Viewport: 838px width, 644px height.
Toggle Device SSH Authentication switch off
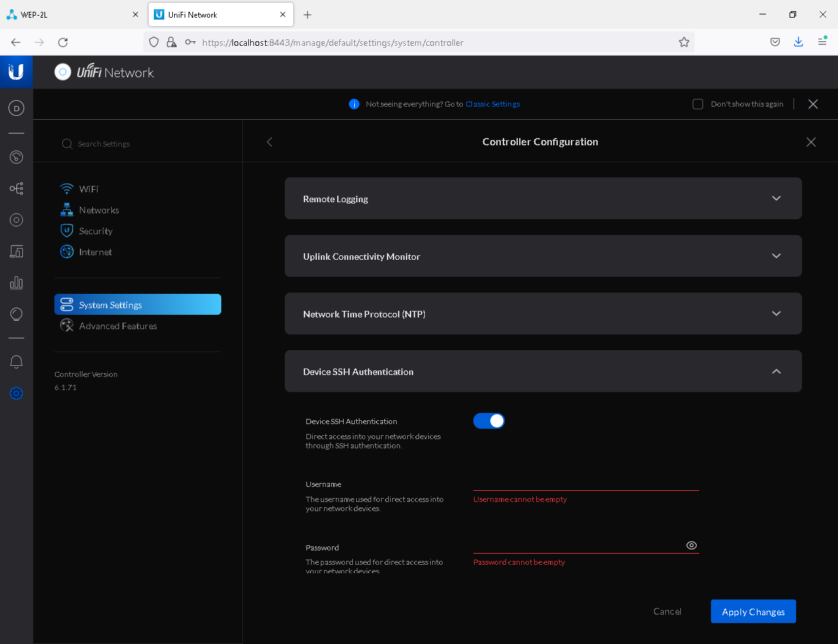(x=489, y=421)
